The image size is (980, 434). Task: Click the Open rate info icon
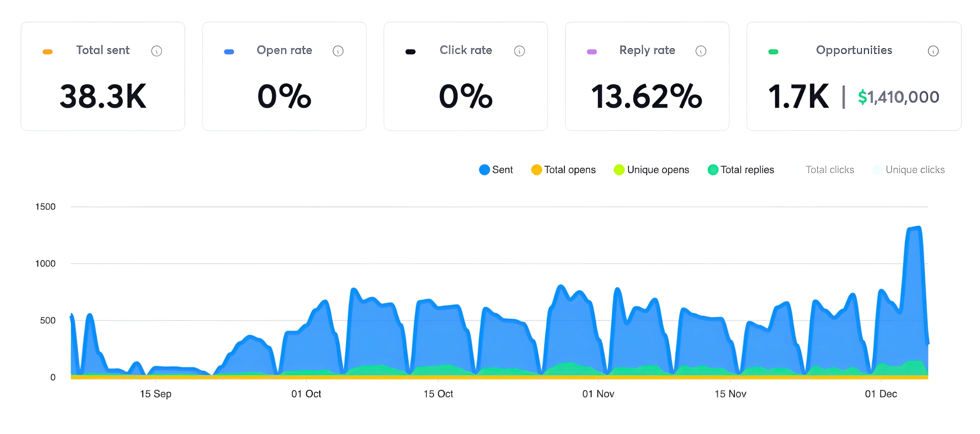(x=338, y=51)
